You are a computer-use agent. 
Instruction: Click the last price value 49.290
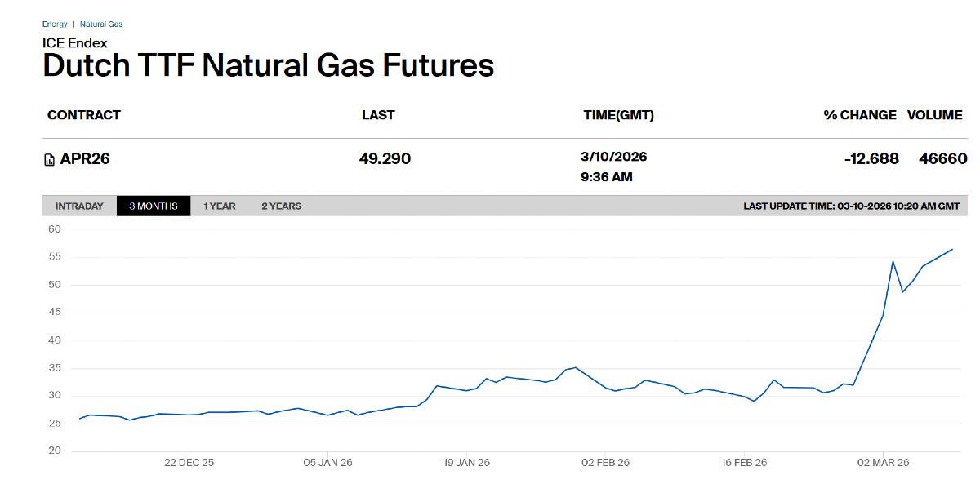385,159
